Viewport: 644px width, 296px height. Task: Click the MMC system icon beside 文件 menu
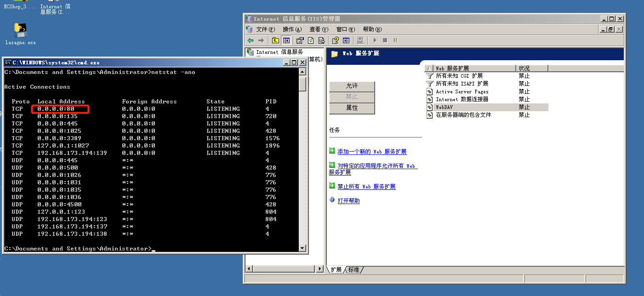click(x=250, y=29)
